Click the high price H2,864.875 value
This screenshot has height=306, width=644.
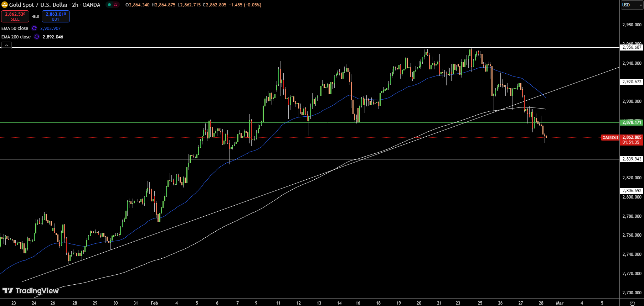(x=164, y=5)
